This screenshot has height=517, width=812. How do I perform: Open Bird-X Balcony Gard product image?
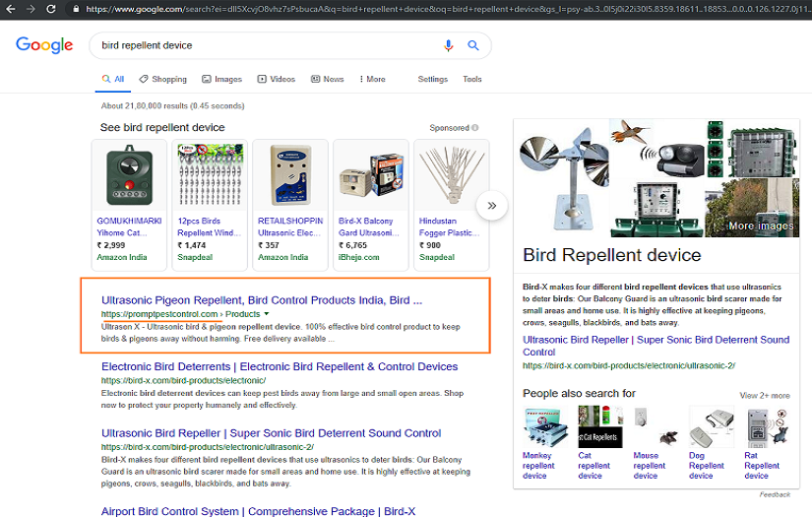(x=371, y=175)
